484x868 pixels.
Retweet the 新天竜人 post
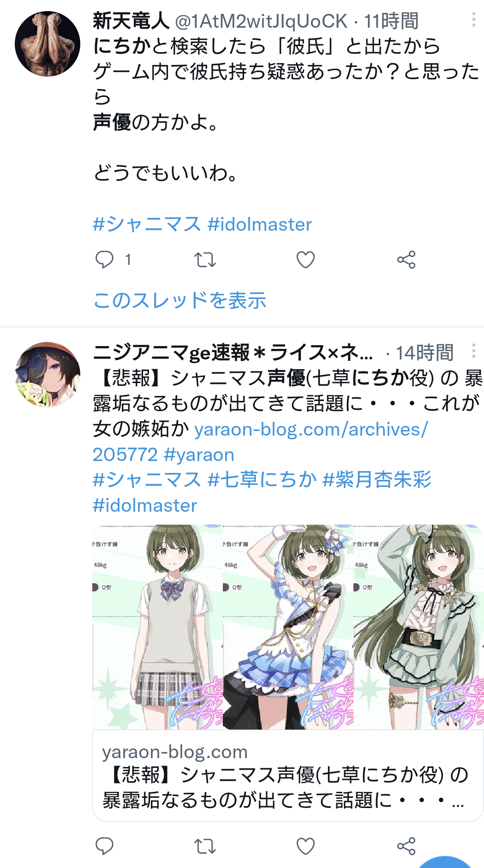(205, 260)
